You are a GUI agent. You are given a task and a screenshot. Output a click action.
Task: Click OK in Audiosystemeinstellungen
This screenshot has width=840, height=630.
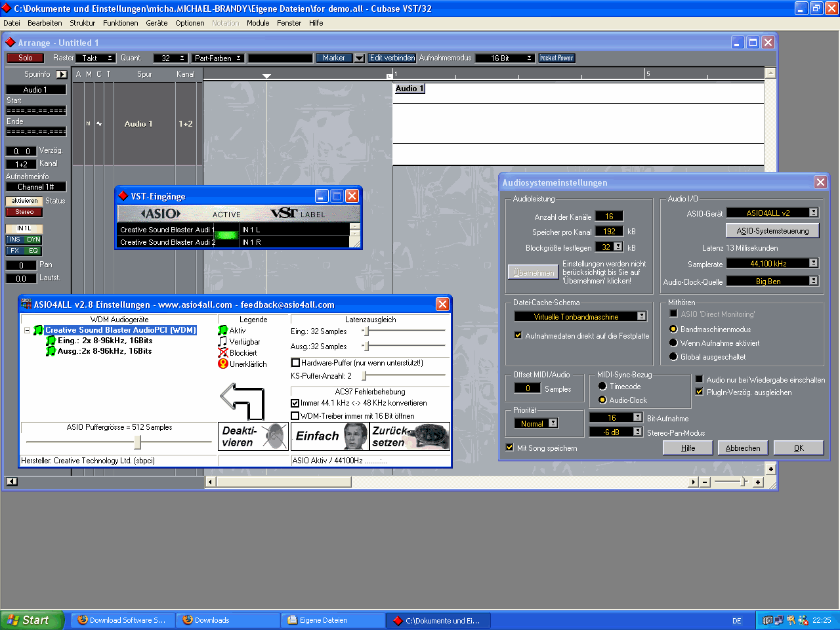pos(799,448)
